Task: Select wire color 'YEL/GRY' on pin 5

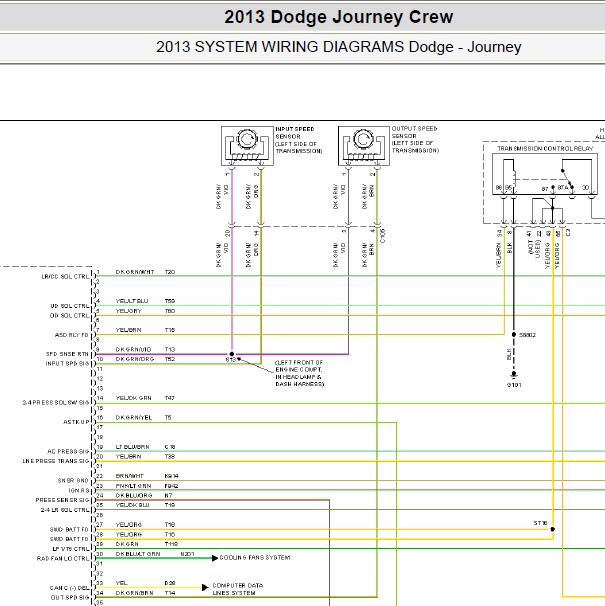Action: 129,311
